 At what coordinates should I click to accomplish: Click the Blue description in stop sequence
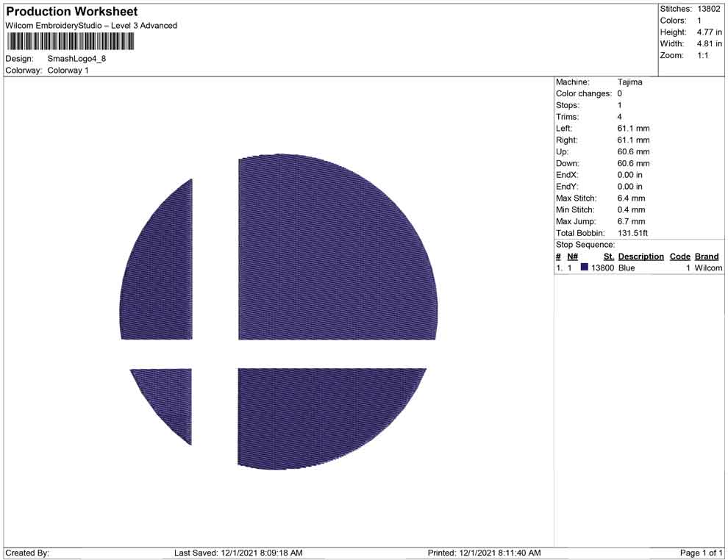[x=627, y=268]
